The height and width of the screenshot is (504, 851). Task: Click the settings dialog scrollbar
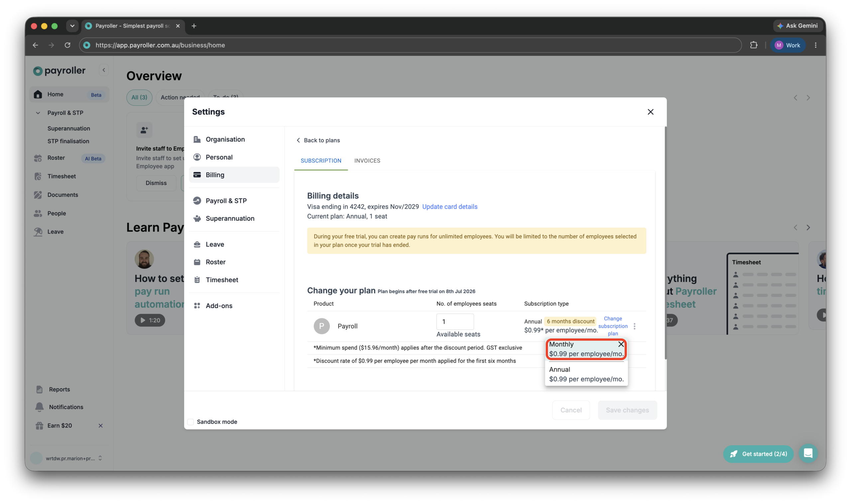(x=665, y=243)
